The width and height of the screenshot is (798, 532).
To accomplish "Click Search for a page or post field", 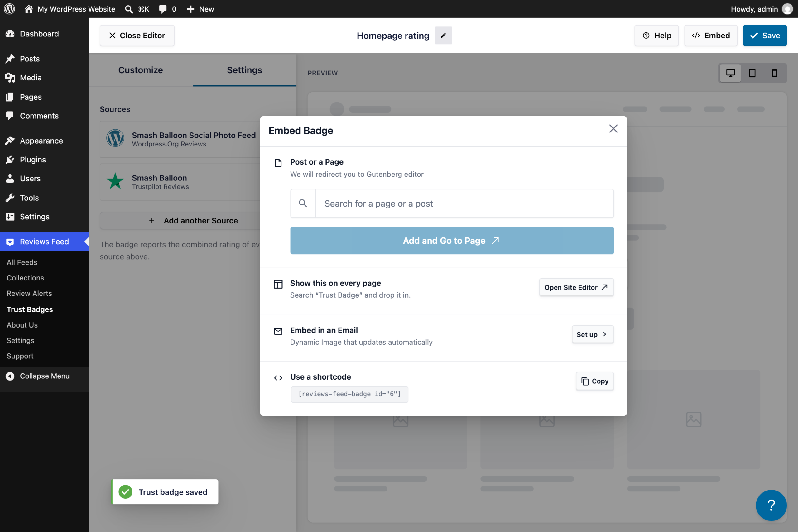I will [464, 203].
